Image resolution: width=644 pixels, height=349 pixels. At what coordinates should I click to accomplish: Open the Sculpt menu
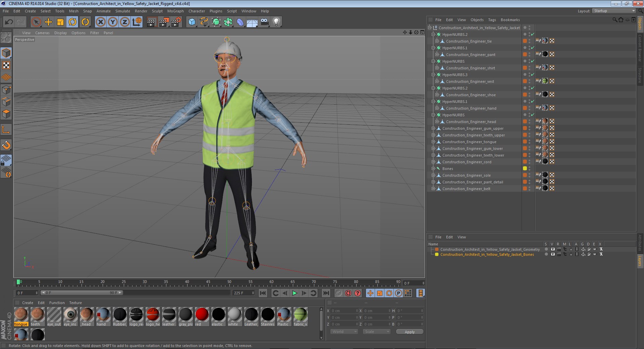[157, 11]
